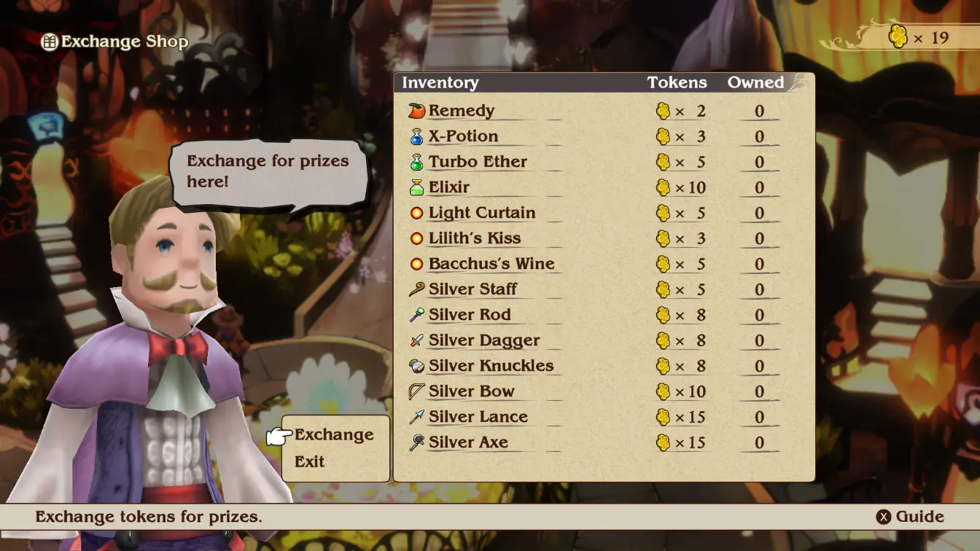Image resolution: width=980 pixels, height=551 pixels.
Task: Click the Elixir bottle icon
Action: 416,187
